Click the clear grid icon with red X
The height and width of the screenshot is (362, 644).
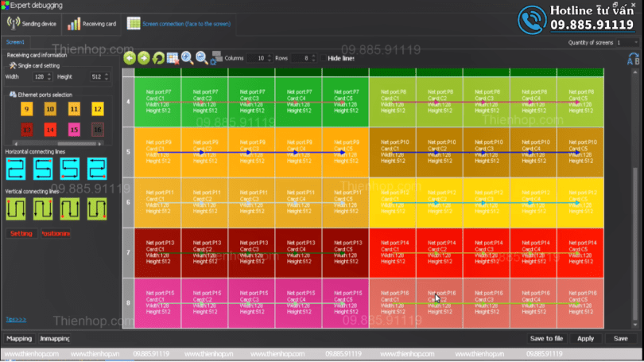tap(173, 58)
